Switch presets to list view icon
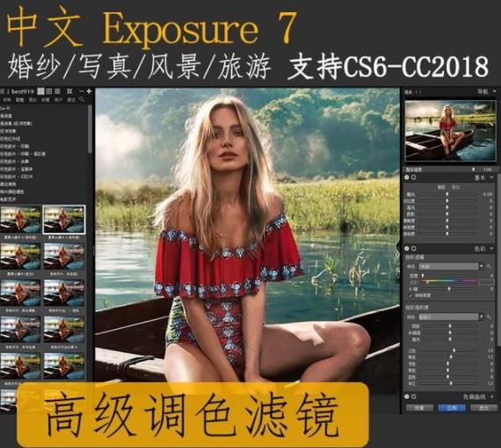The image size is (501, 448). pyautogui.click(x=57, y=91)
